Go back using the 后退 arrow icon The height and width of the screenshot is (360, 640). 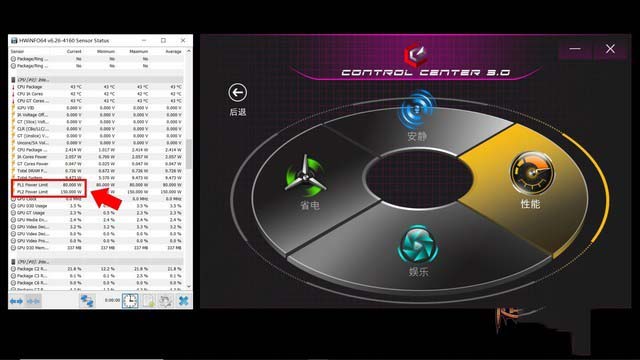tap(237, 93)
